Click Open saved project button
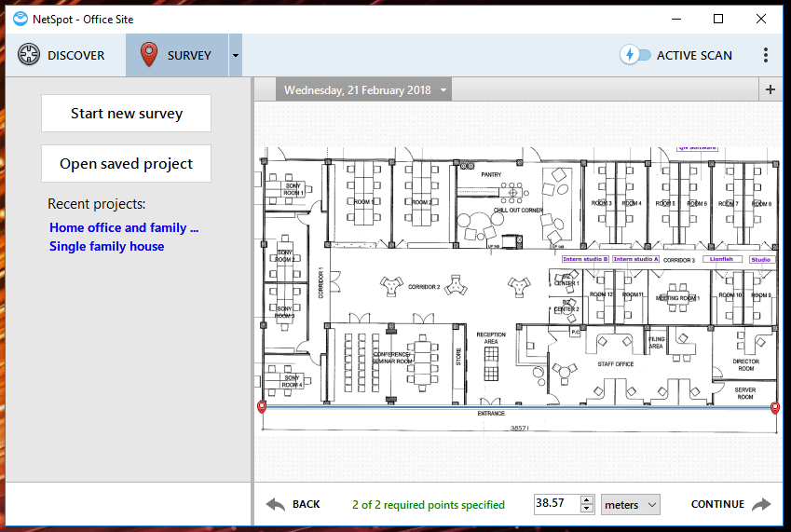The height and width of the screenshot is (532, 791). tap(126, 163)
